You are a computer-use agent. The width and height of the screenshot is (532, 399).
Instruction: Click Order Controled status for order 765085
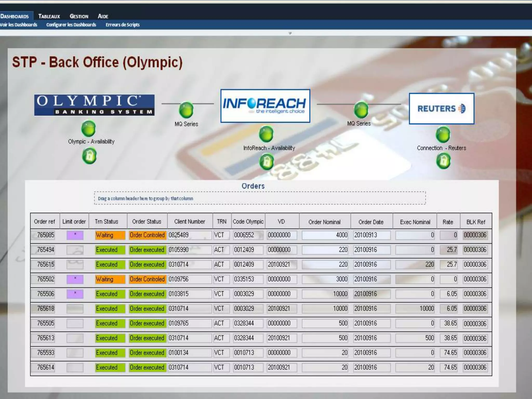coord(147,235)
